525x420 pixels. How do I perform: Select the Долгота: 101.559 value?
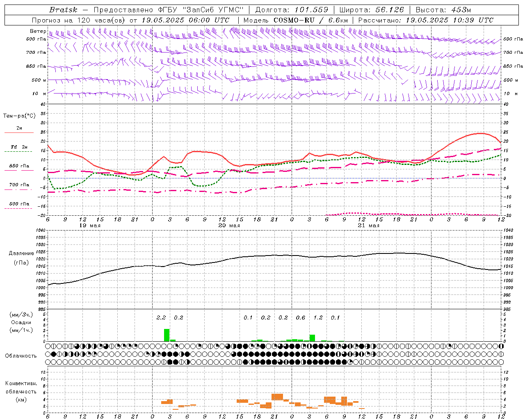click(292, 10)
